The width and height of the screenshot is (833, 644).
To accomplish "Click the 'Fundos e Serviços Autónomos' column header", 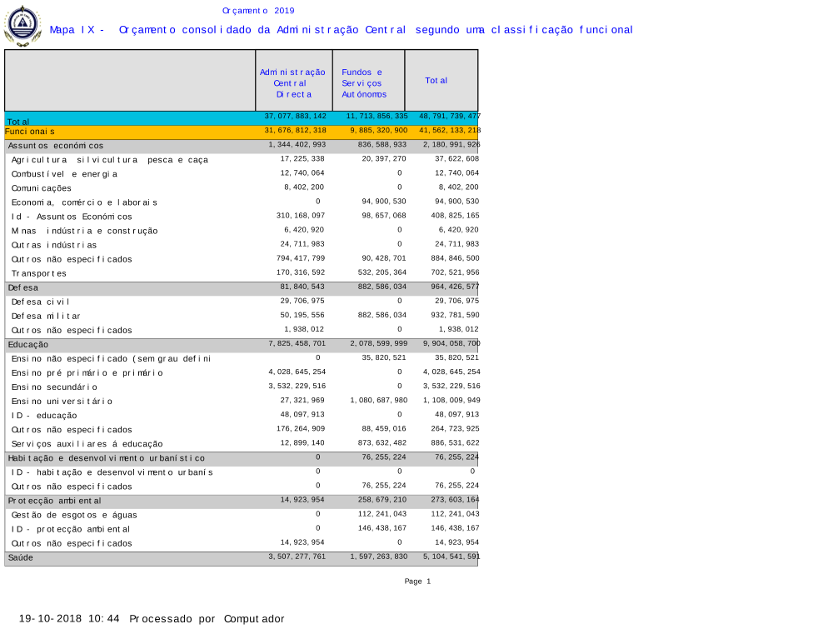I will pyautogui.click(x=364, y=83).
